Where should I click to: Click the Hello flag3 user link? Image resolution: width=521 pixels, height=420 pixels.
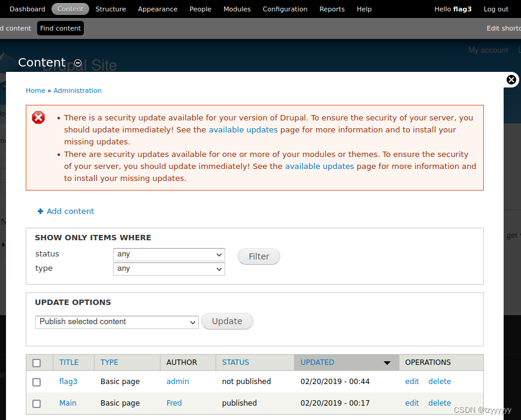(453, 9)
